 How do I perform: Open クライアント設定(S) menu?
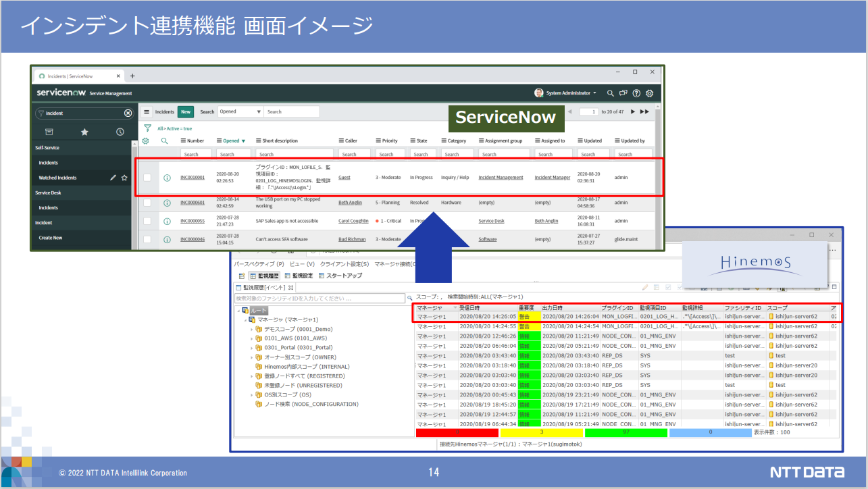pyautogui.click(x=344, y=264)
